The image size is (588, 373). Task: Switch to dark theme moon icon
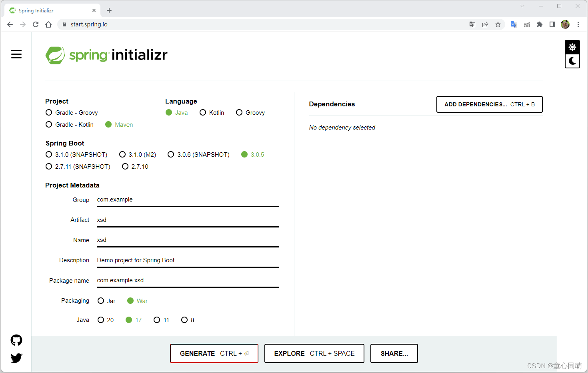pyautogui.click(x=572, y=61)
